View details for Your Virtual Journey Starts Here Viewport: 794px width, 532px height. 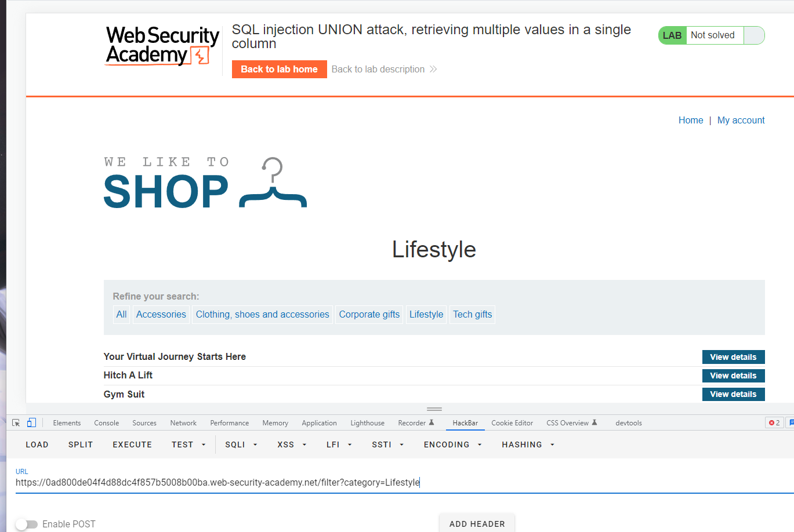click(x=733, y=357)
